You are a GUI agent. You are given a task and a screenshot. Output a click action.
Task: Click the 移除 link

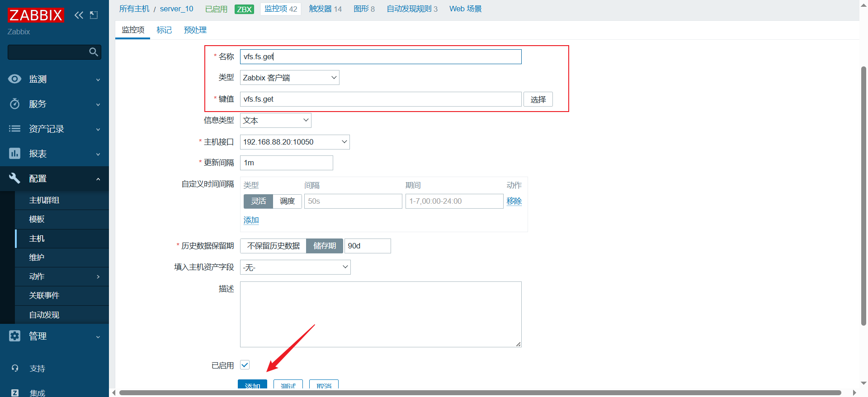coord(514,201)
